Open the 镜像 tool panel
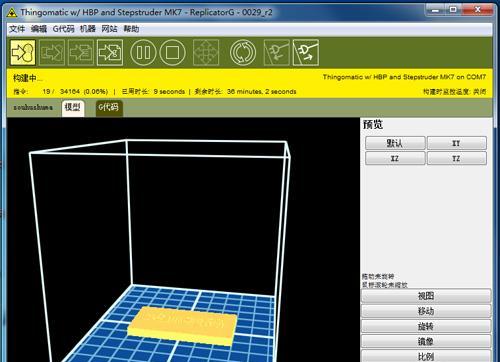 click(x=426, y=341)
